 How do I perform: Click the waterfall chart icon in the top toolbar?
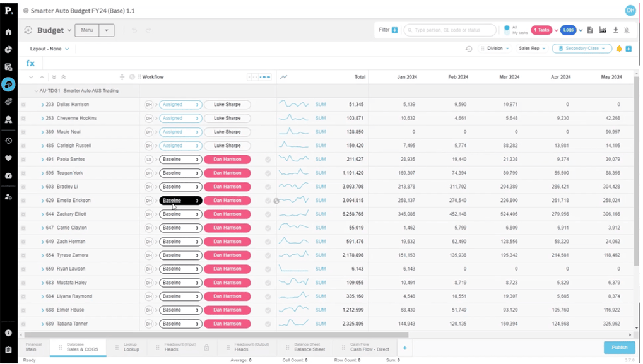pos(603,30)
